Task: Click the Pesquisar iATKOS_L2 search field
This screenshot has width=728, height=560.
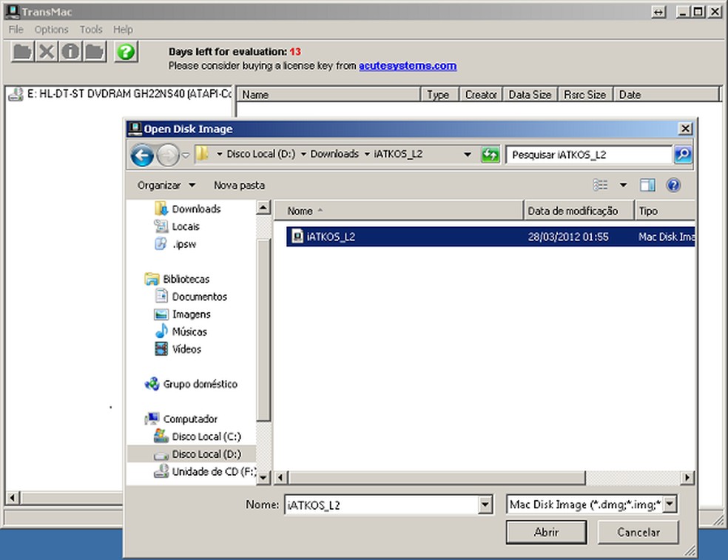Action: (589, 155)
